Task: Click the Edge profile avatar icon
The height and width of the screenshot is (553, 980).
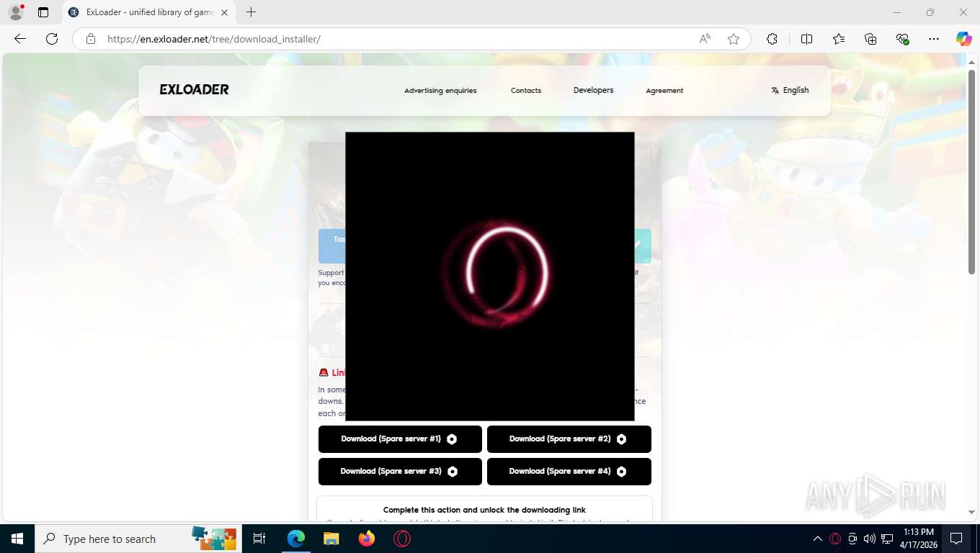Action: pos(15,12)
